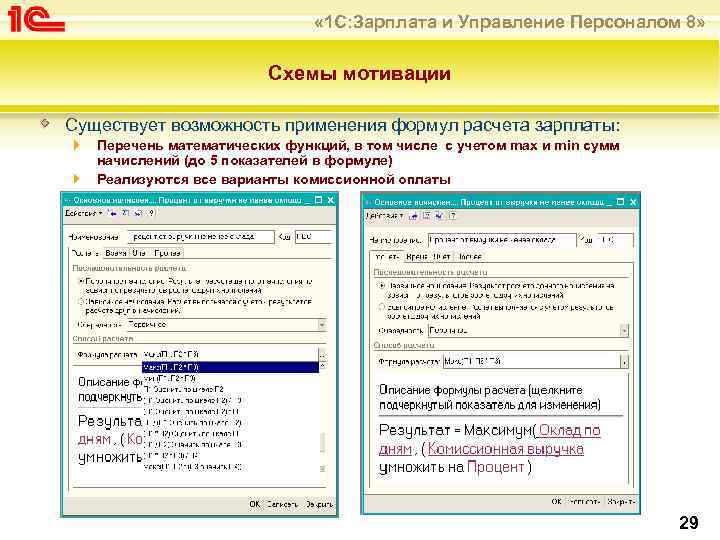This screenshot has width=720, height=540.
Task: Click Записать button in right window
Action: tap(584, 501)
